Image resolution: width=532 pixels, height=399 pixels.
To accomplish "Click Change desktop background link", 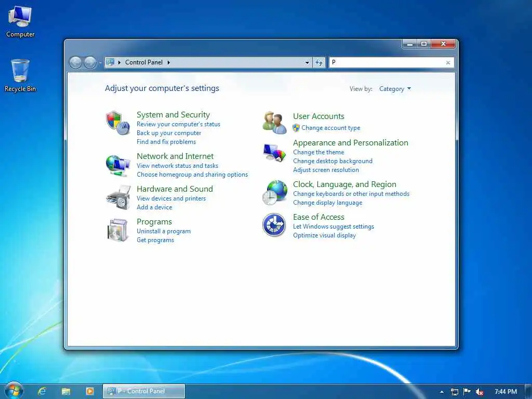I will click(x=332, y=161).
